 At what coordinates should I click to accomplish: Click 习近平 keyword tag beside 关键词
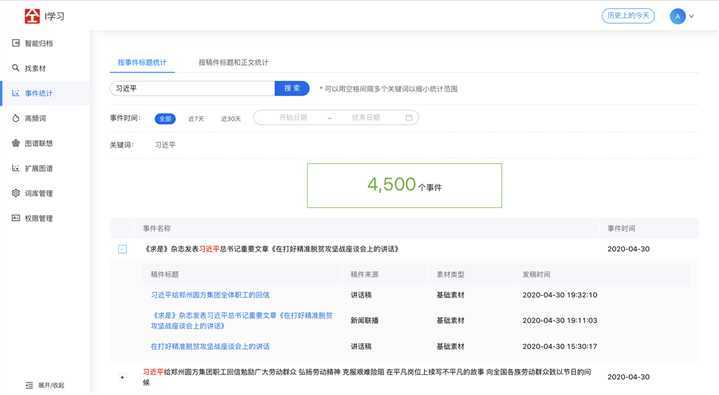pyautogui.click(x=165, y=145)
